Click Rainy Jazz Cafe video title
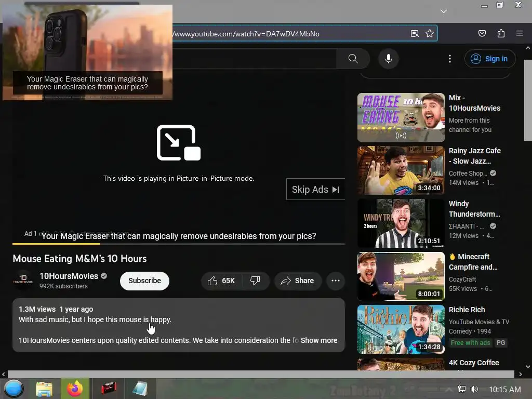 coord(475,156)
